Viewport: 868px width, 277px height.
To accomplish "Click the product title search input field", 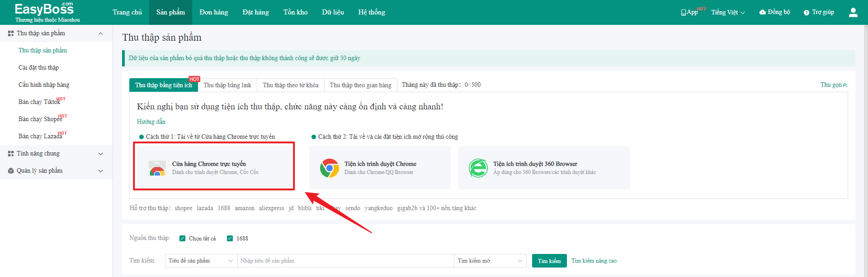I will pos(346,261).
